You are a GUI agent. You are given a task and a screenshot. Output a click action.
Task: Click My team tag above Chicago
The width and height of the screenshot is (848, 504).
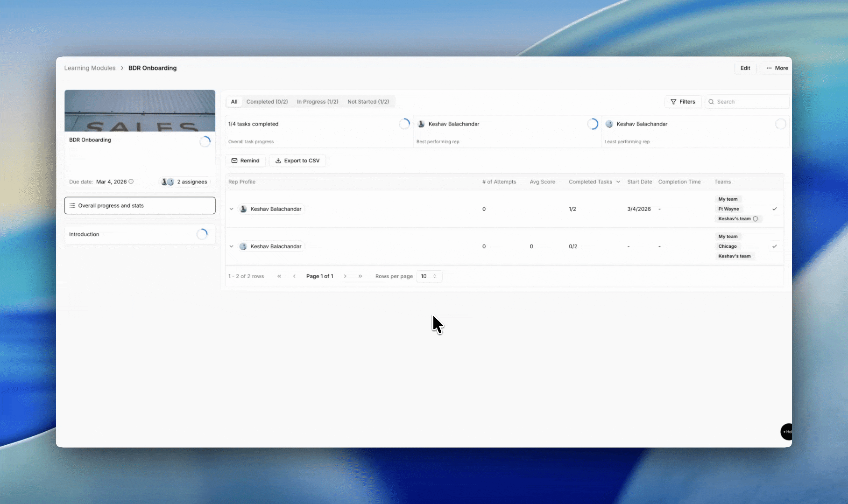click(x=728, y=237)
